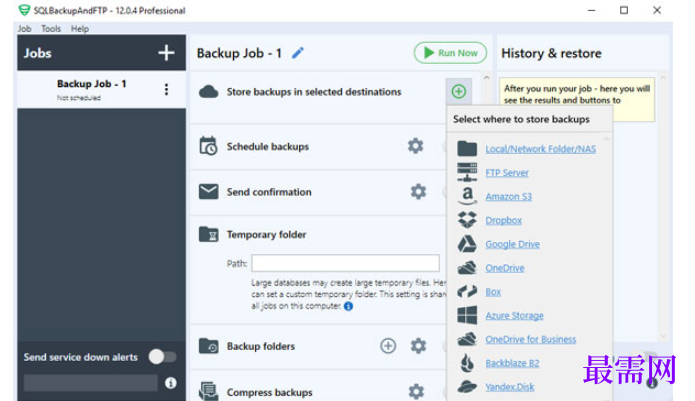Add a backup folder with the plus icon
Screen dimensions: 695x401
coord(388,346)
